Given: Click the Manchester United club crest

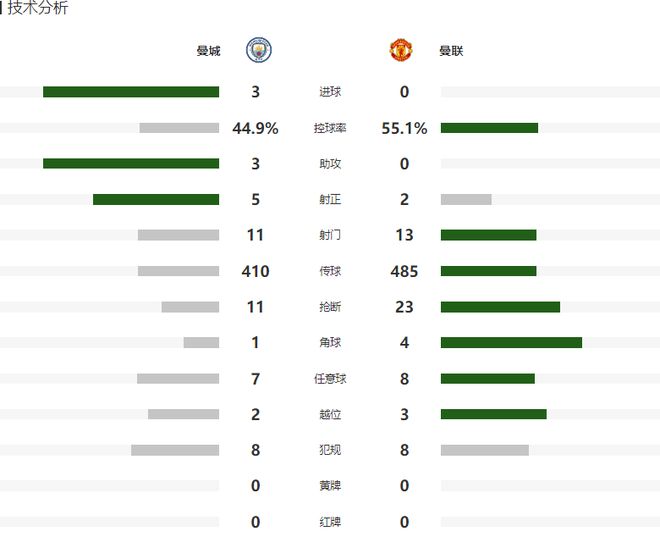Looking at the screenshot, I should tap(401, 50).
